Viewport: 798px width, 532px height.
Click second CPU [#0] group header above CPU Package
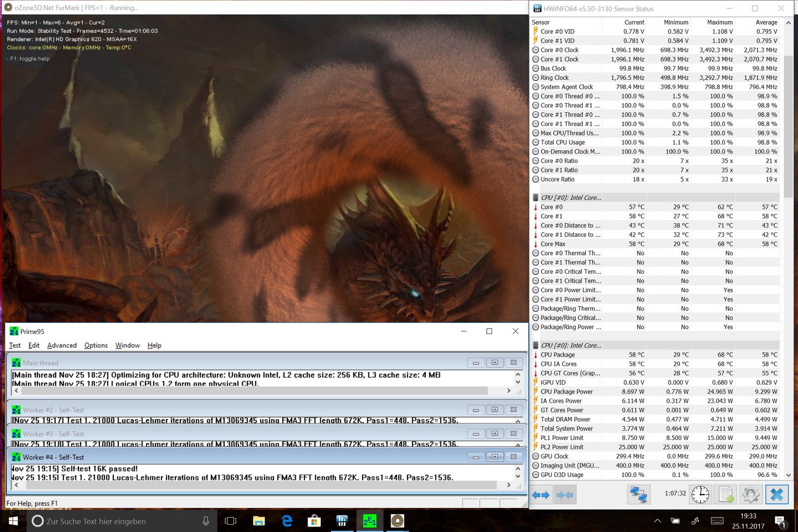coord(655,345)
